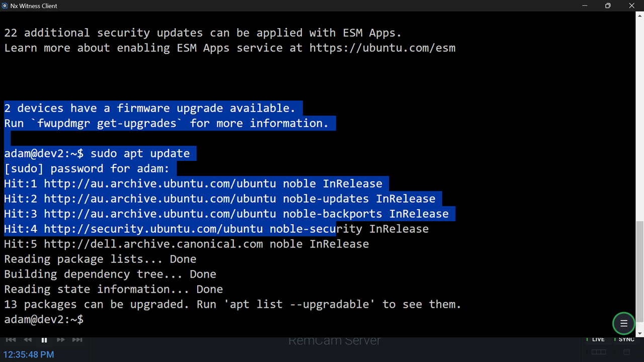Image resolution: width=644 pixels, height=362 pixels.
Task: Restore down the Nx Witness Client window
Action: [x=608, y=6]
